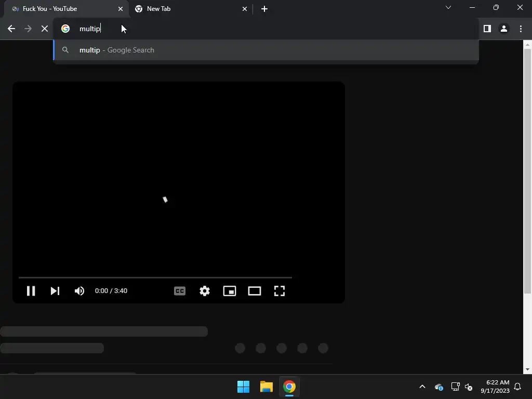Restore down the Chrome window

pyautogui.click(x=496, y=7)
